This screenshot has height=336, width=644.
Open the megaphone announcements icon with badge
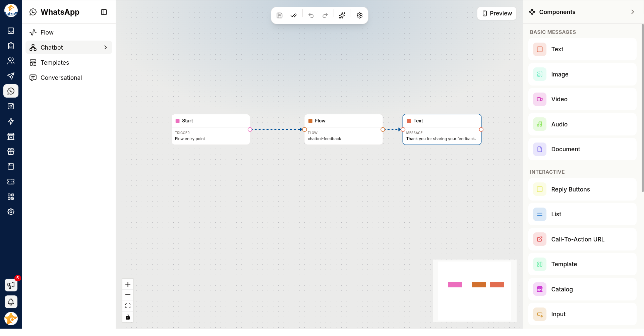pyautogui.click(x=11, y=285)
